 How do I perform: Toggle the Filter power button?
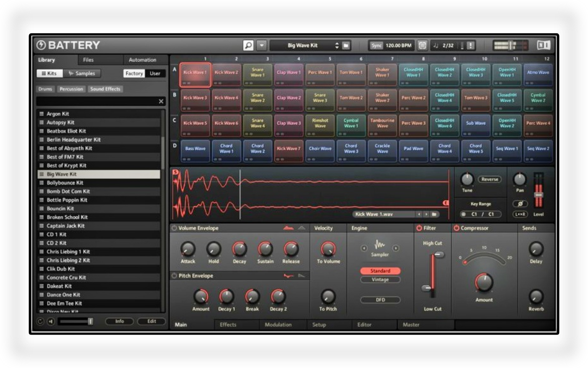419,228
